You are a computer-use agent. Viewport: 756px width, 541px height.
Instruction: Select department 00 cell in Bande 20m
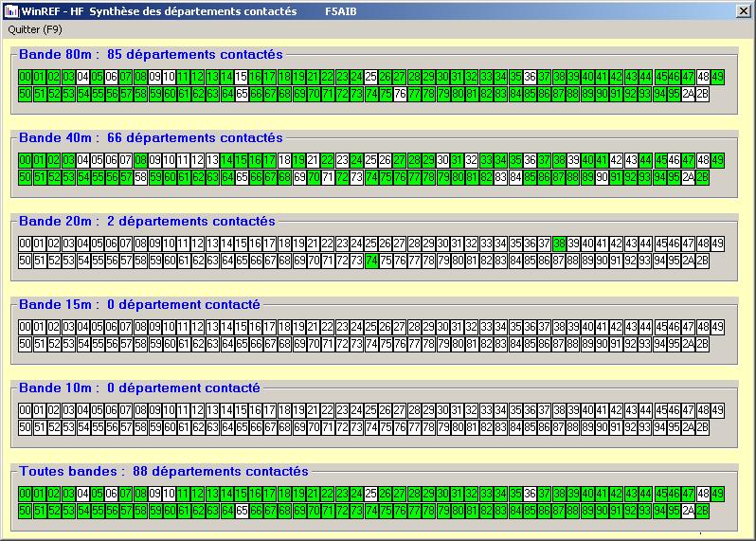coord(25,243)
